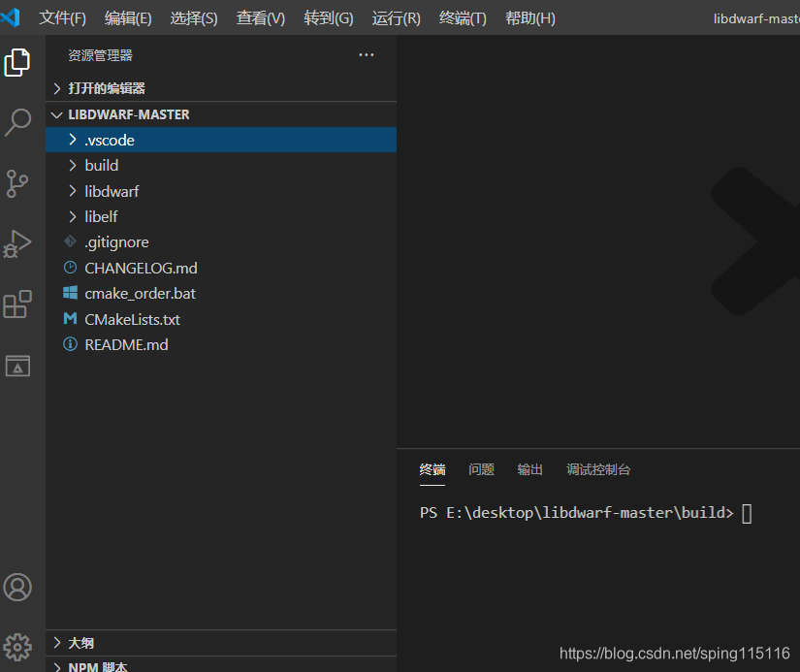Switch to the 问题 panel tab
The height and width of the screenshot is (672, 800).
pyautogui.click(x=481, y=469)
